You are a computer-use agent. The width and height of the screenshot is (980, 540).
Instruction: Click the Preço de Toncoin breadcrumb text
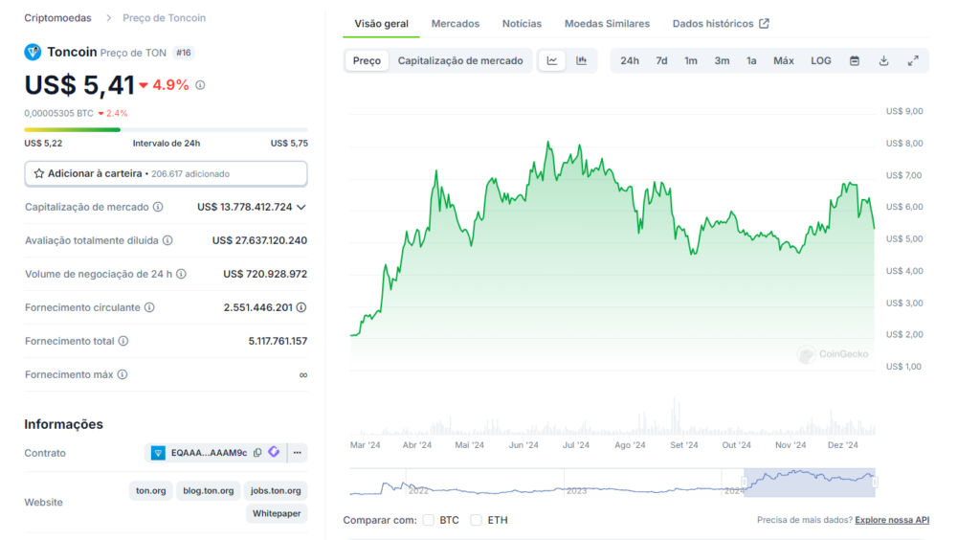pos(164,18)
